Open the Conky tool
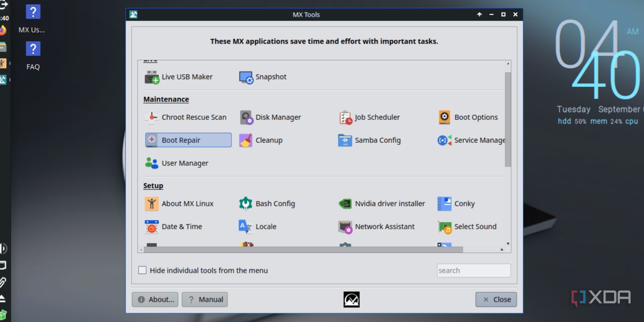 [x=456, y=204]
